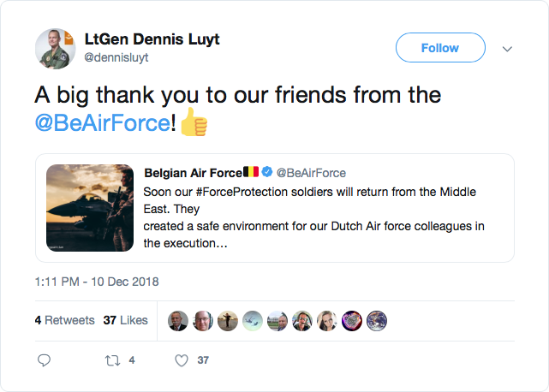Click the first liker avatar in the row
Viewport: 549px width, 392px height.
point(178,321)
